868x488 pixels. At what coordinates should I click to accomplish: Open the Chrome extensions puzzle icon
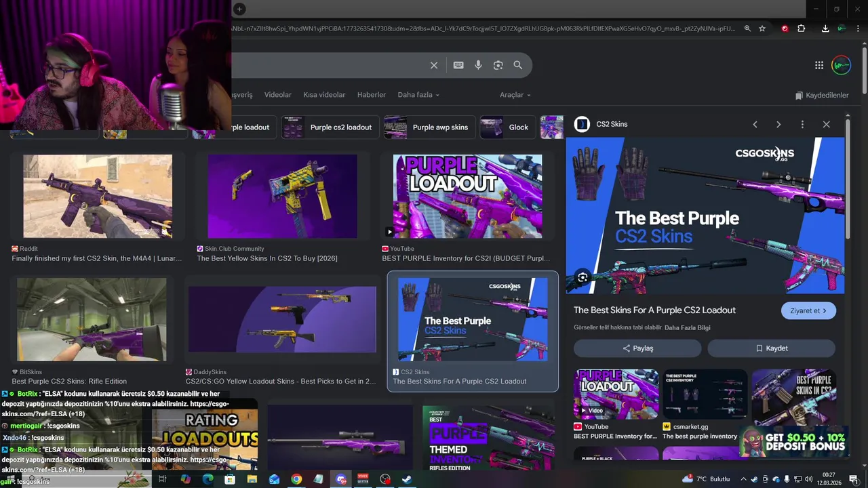(x=802, y=28)
